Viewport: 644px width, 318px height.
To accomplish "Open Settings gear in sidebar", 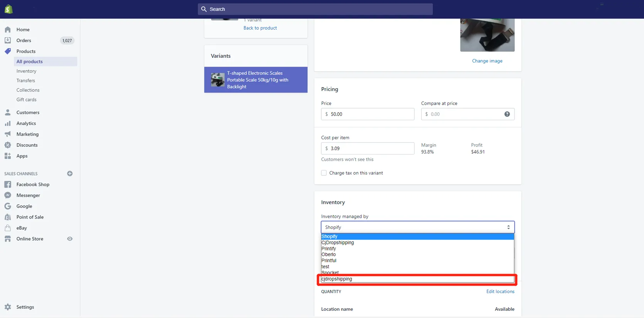I will pos(8,307).
